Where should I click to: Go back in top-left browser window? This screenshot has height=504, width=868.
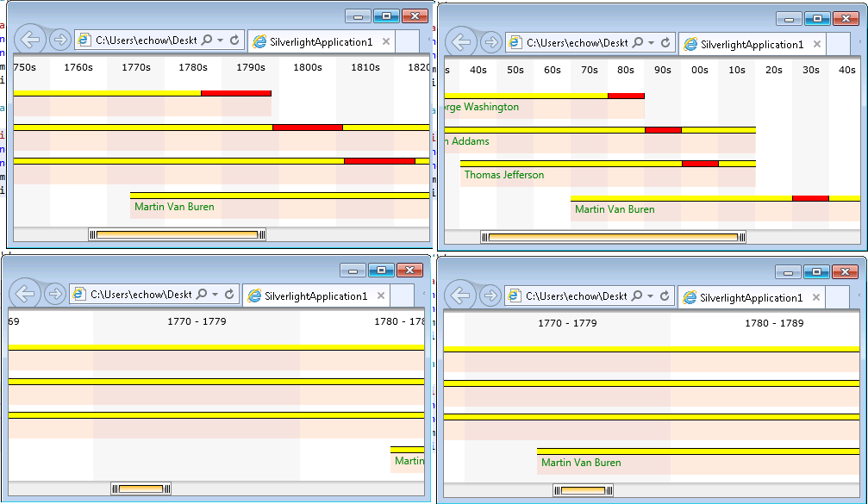[x=30, y=40]
